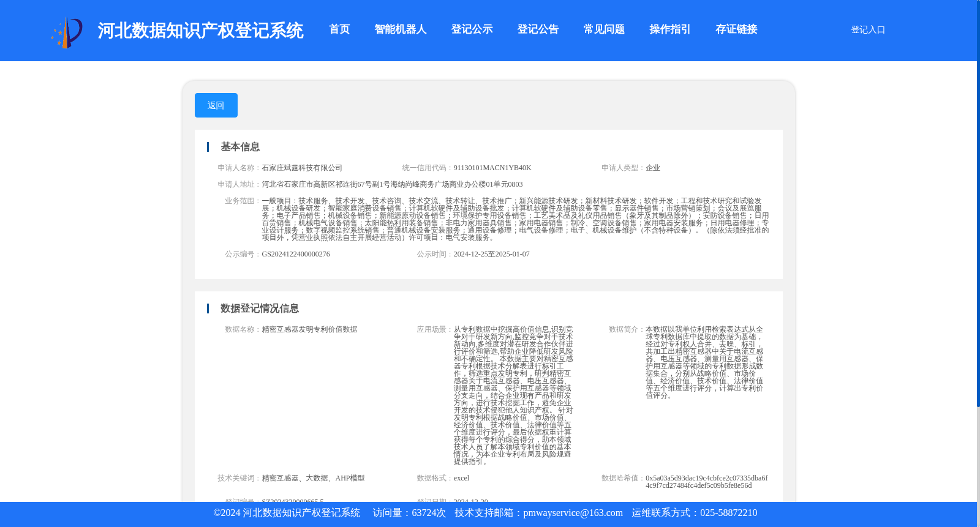
Task: Click footer email pmwayservice@163.com
Action: [573, 513]
